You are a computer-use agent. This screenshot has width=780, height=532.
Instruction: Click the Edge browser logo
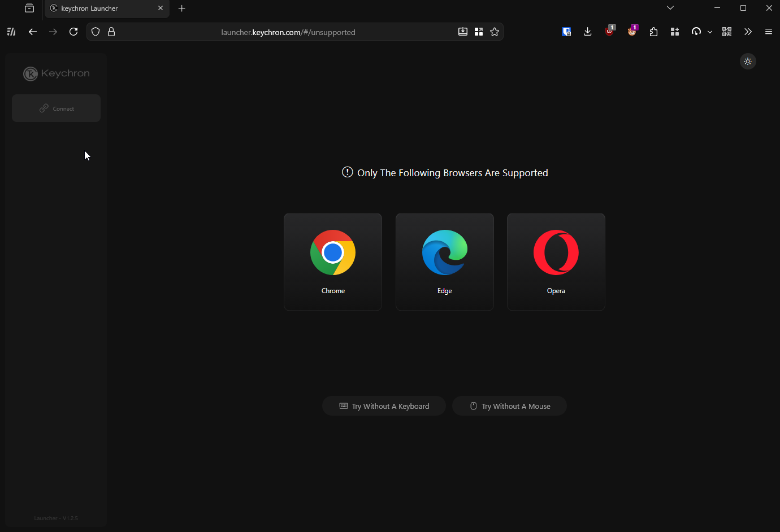445,252
